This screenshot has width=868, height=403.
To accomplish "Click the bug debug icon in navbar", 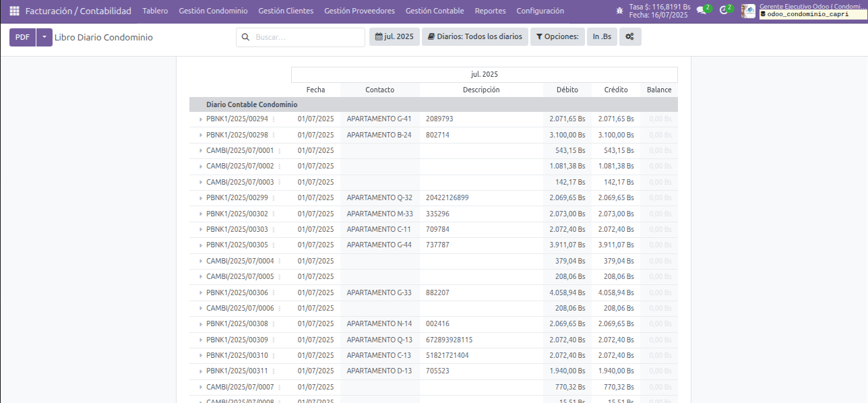I will 619,11.
